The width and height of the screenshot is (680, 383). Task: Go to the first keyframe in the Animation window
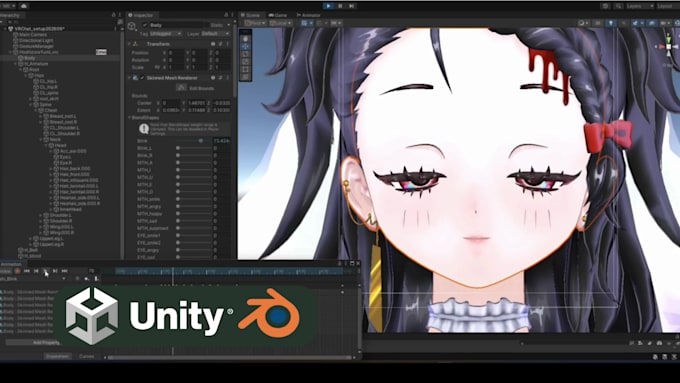pyautogui.click(x=27, y=271)
